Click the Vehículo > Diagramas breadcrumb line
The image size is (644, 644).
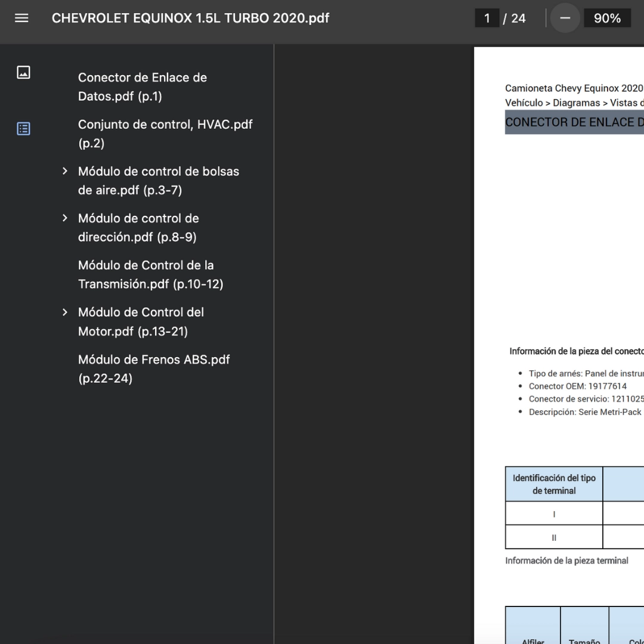574,103
